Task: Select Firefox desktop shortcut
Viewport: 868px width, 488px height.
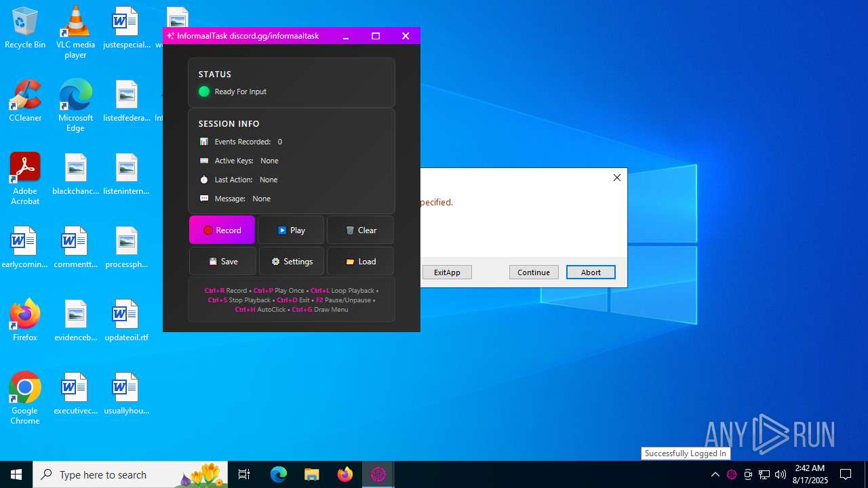Action: click(x=25, y=320)
